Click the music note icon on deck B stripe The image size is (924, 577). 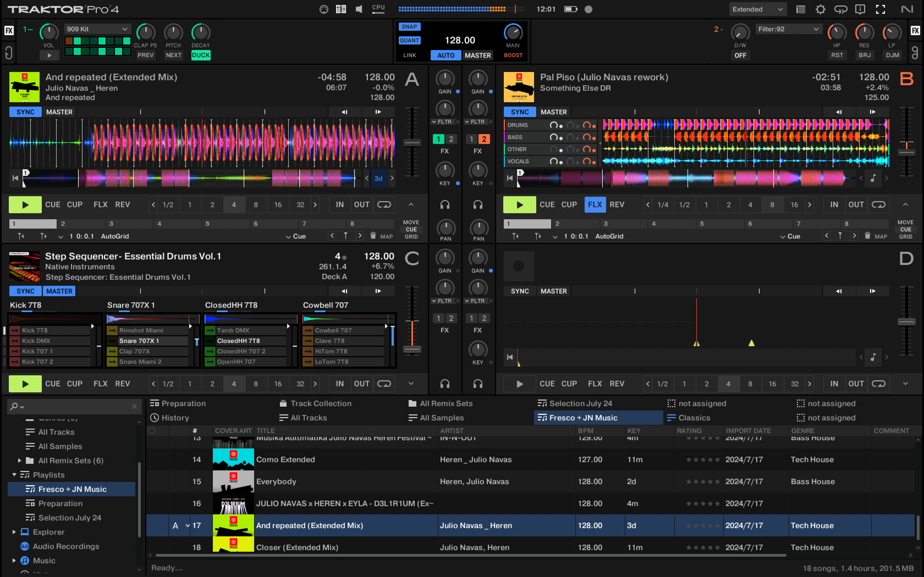pyautogui.click(x=873, y=178)
